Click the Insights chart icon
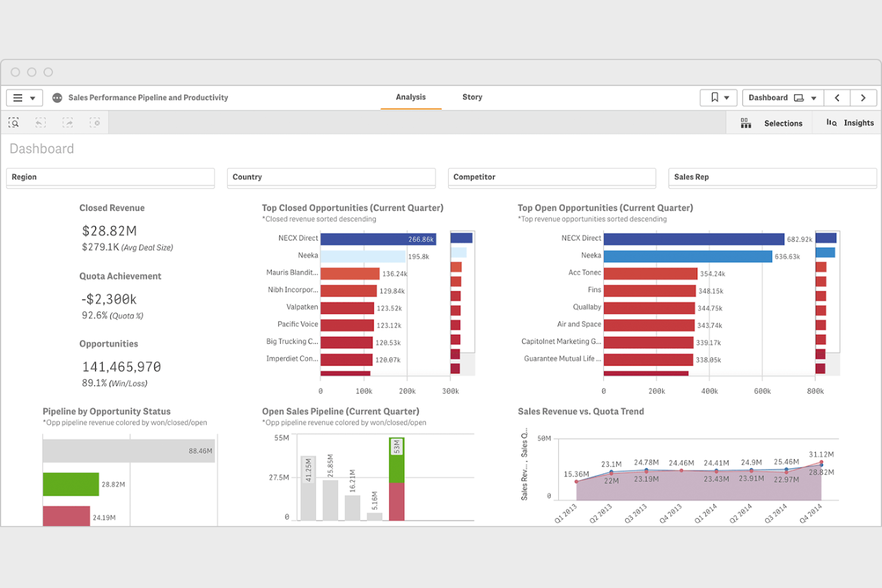Image resolution: width=882 pixels, height=588 pixels. click(831, 123)
